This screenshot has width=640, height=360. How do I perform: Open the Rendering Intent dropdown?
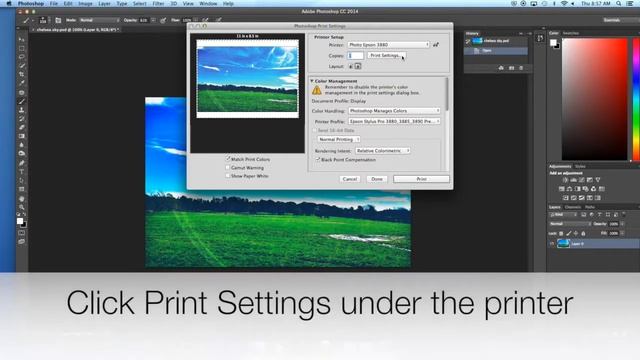pos(383,151)
